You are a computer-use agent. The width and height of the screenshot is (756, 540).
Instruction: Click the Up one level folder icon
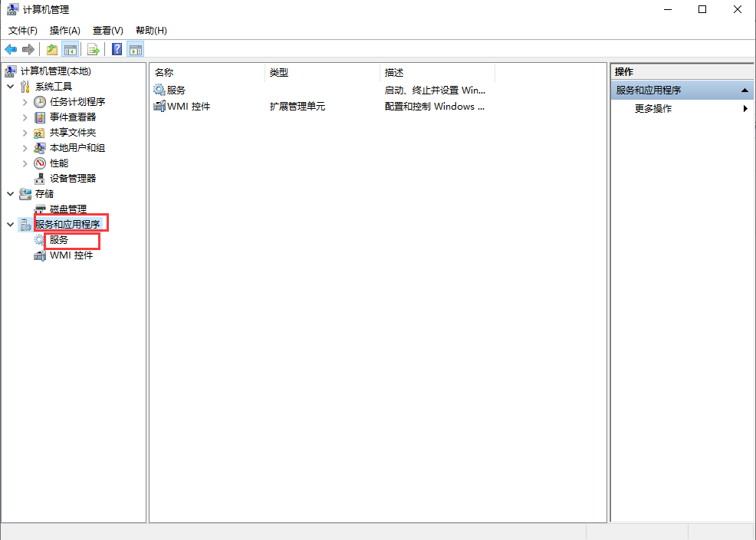51,50
